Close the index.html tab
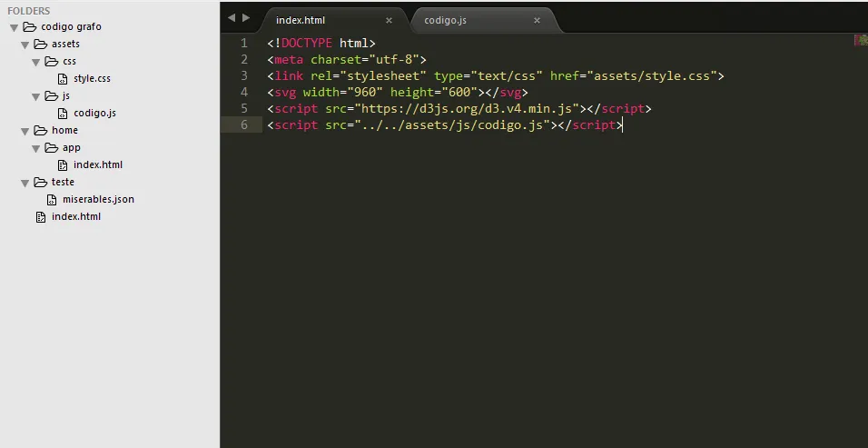Screen dimensions: 868x448 (x=390, y=20)
